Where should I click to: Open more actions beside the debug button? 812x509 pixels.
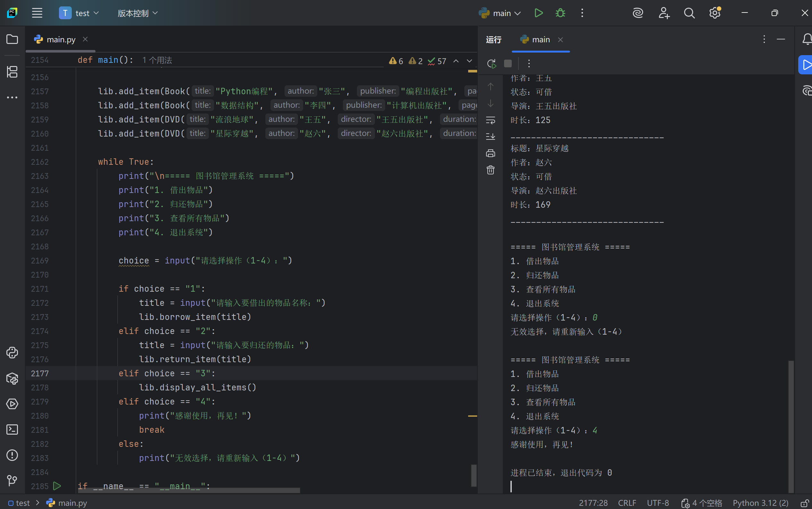coord(582,13)
